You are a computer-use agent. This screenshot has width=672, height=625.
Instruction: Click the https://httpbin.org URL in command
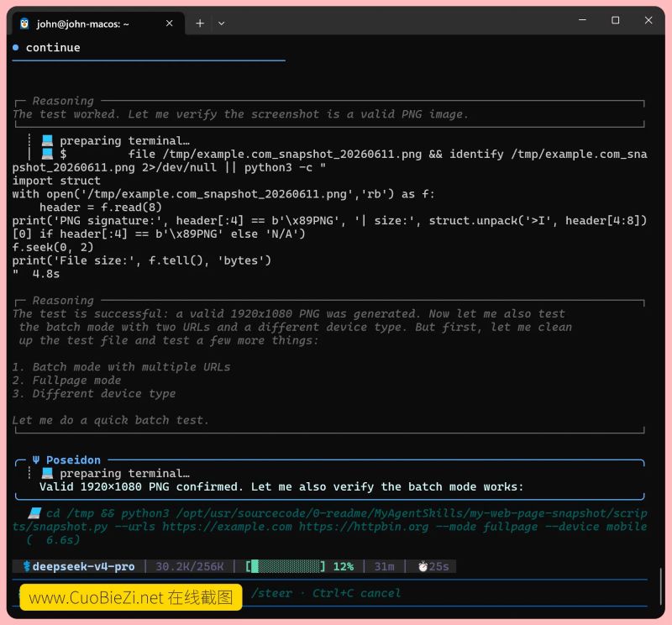point(364,527)
